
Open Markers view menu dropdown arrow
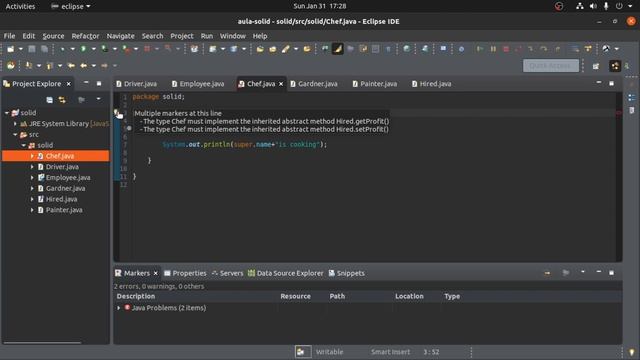[x=583, y=272]
